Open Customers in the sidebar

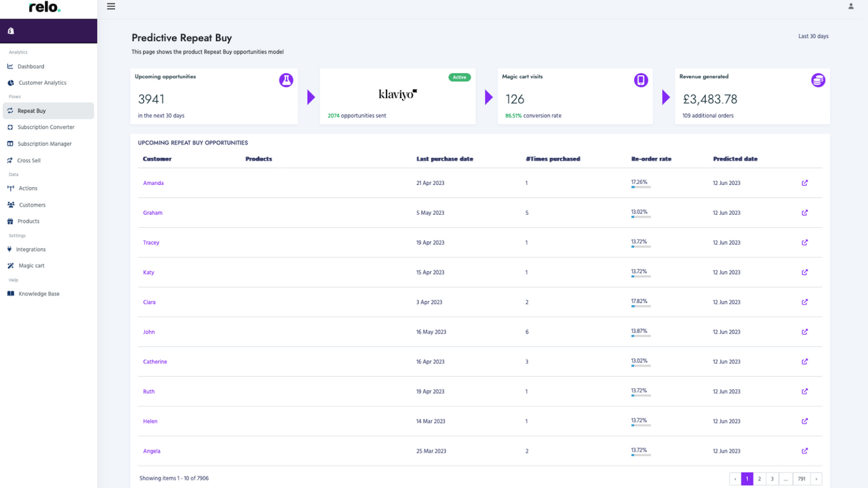point(32,205)
